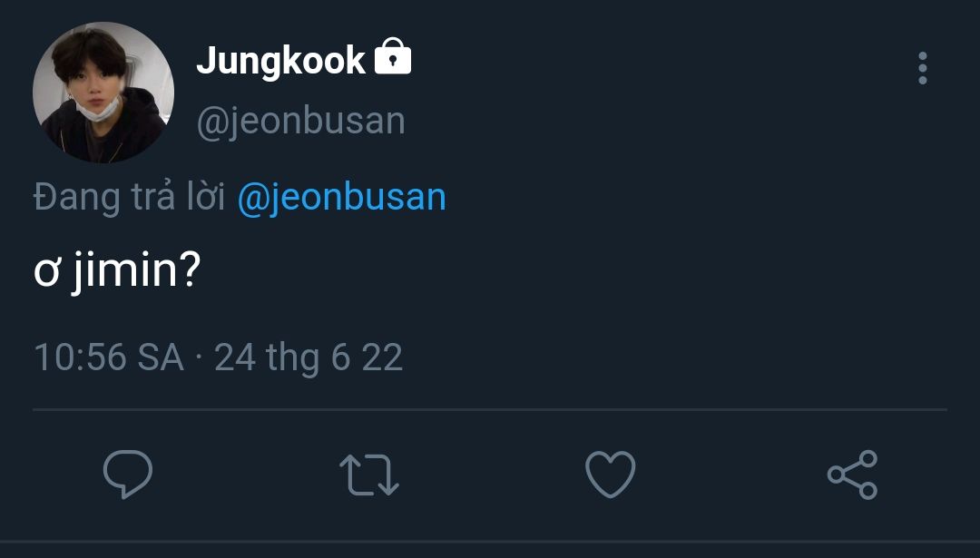This screenshot has height=558, width=980.
Task: Tap the retweet arrows icon
Action: [x=368, y=475]
